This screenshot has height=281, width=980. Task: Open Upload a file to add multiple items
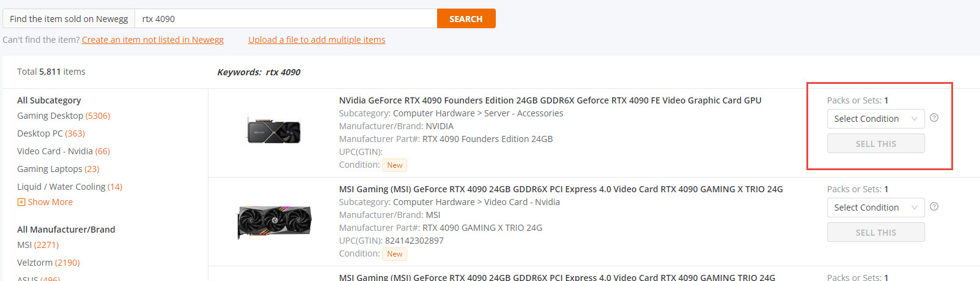[317, 40]
